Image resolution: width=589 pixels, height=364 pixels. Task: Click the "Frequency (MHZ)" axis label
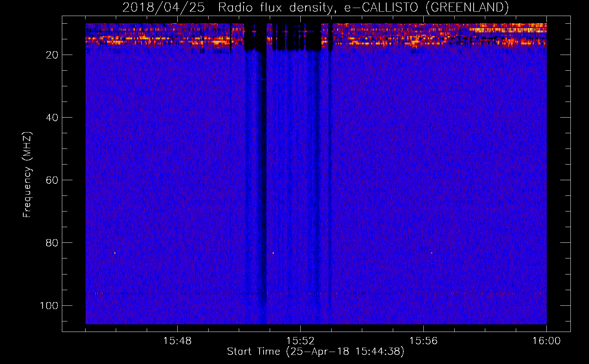click(x=27, y=174)
